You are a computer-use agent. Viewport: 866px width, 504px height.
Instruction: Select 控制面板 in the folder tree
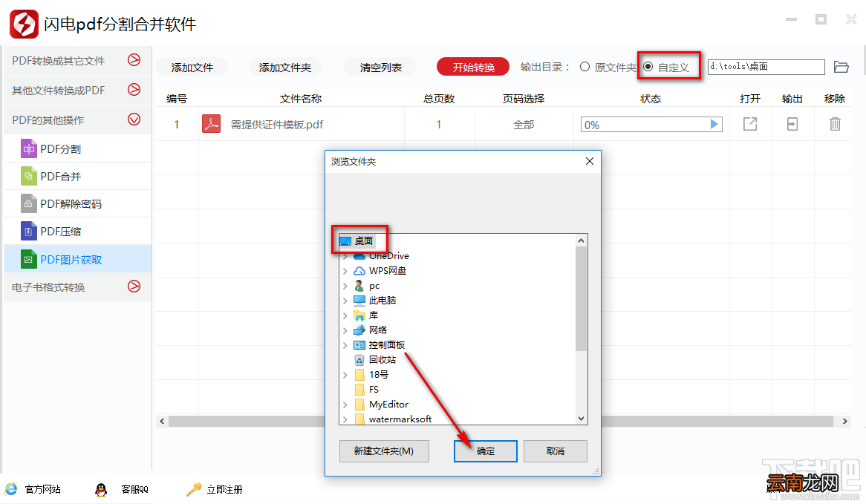(387, 345)
